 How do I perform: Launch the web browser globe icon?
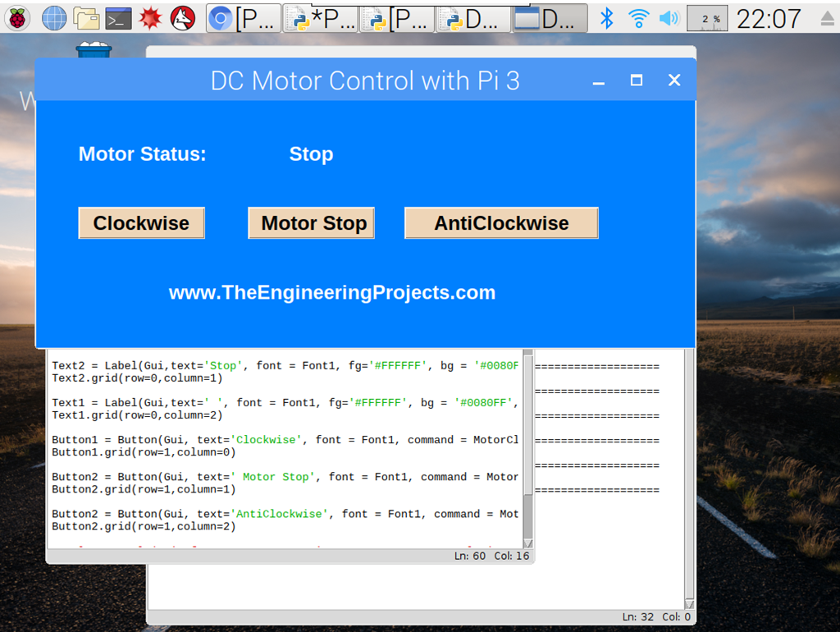[54, 17]
